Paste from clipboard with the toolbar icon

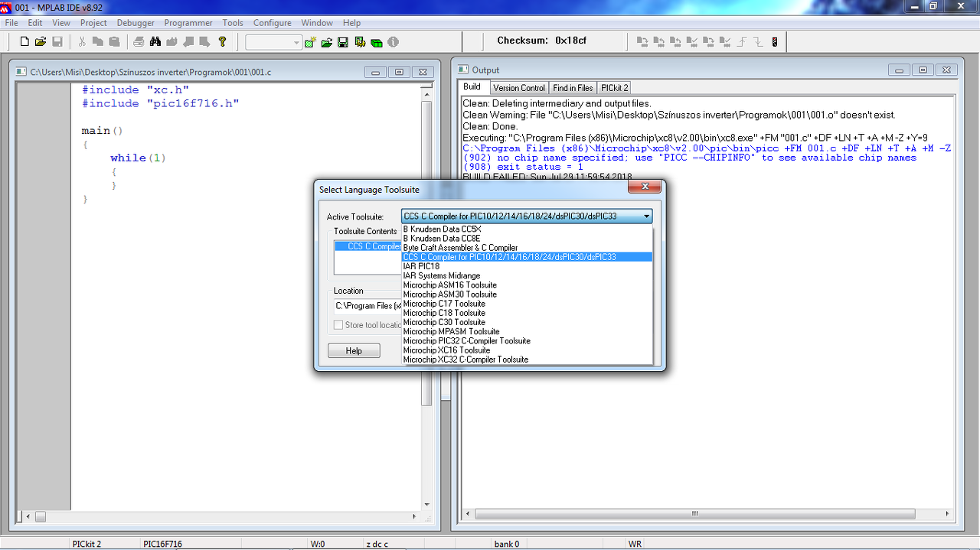coord(114,42)
